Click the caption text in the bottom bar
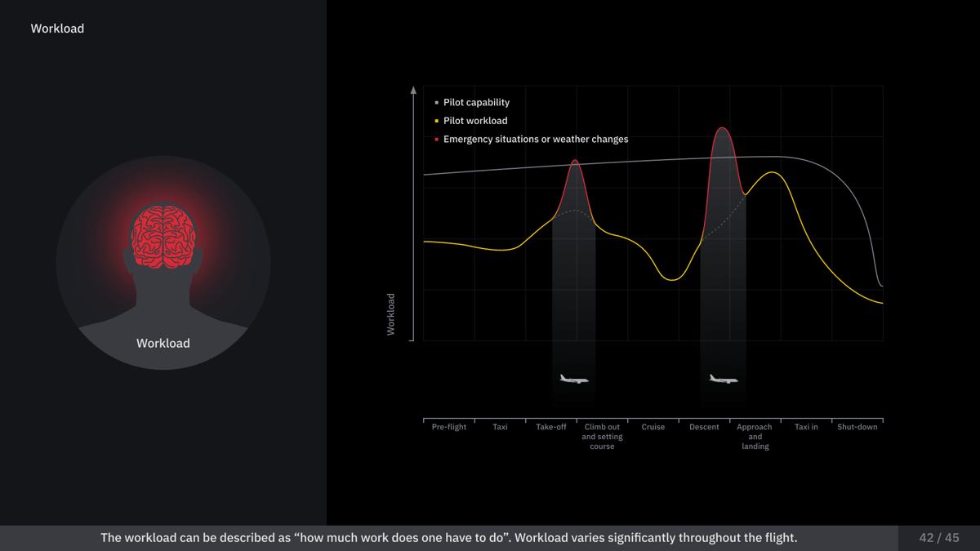 pos(448,538)
